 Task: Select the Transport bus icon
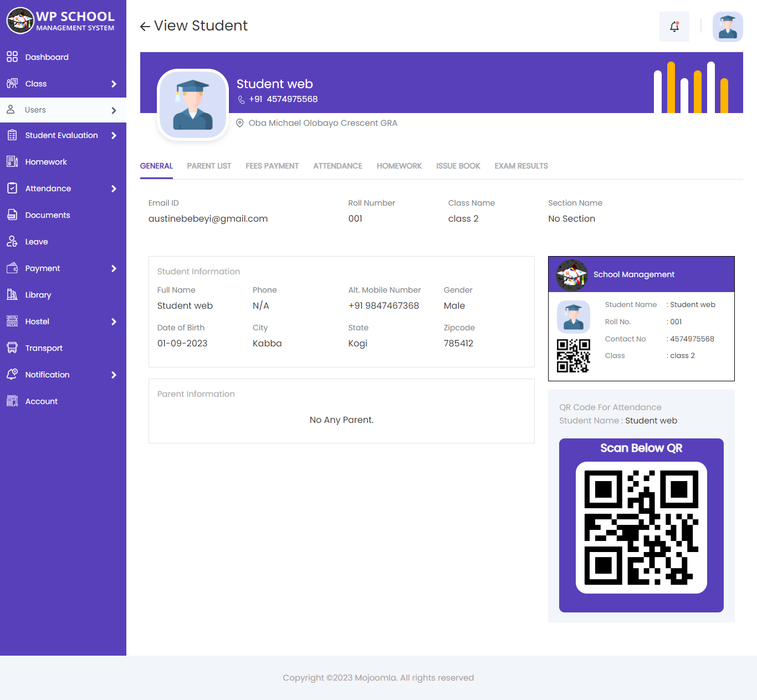(12, 348)
